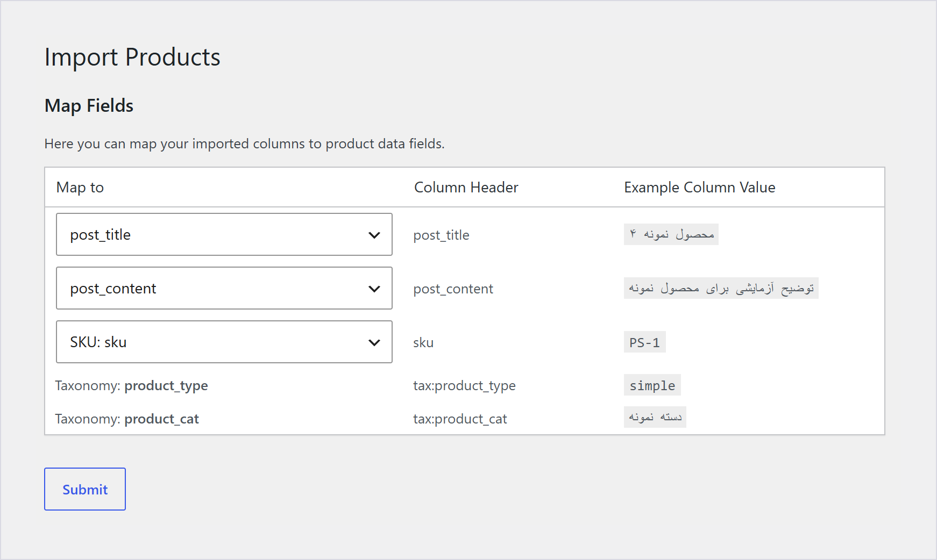The height and width of the screenshot is (560, 937).
Task: Click the 'Example Column Value' heading
Action: [x=699, y=188]
